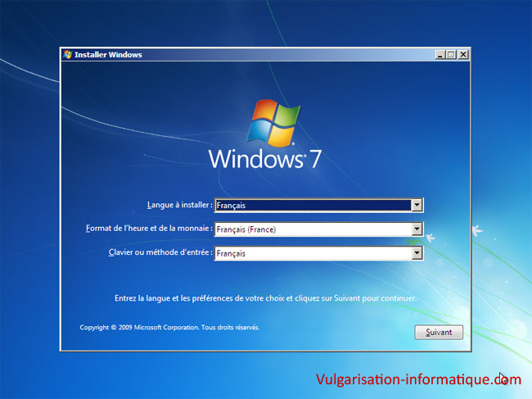The width and height of the screenshot is (532, 399).
Task: Click the Vulgarisation-informatique.com watermark
Action: (417, 379)
